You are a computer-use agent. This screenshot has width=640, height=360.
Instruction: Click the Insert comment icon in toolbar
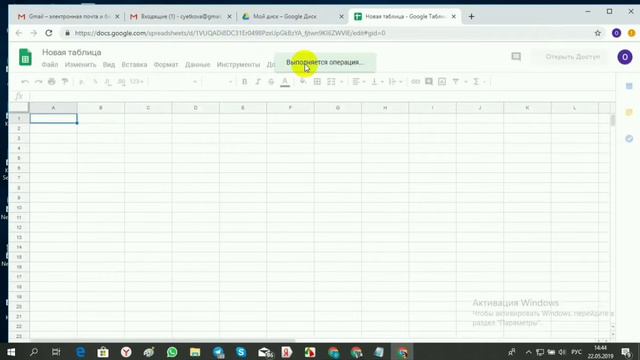pyautogui.click(x=429, y=82)
